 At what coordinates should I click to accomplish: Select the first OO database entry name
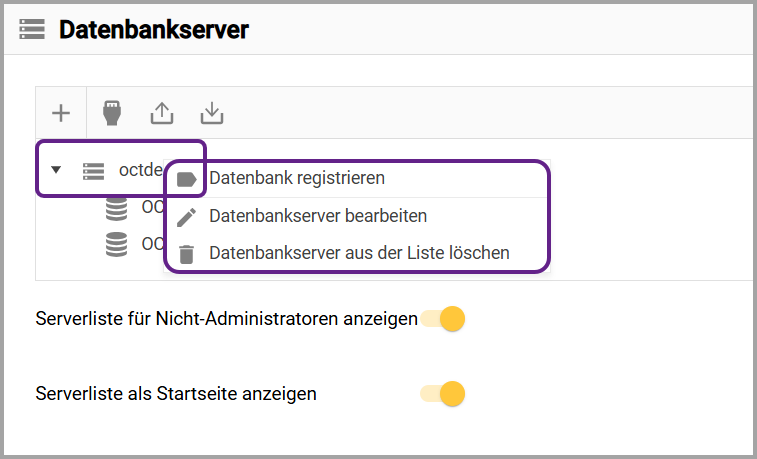[x=151, y=208]
